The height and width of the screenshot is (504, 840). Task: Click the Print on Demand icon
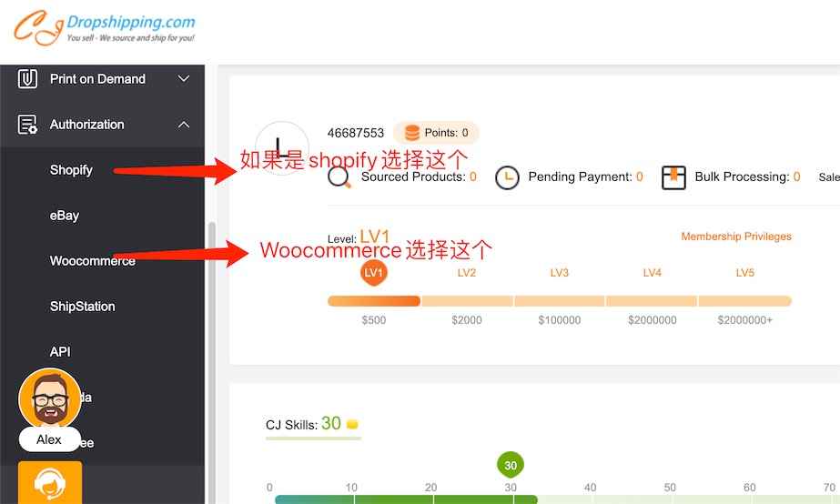click(x=27, y=79)
